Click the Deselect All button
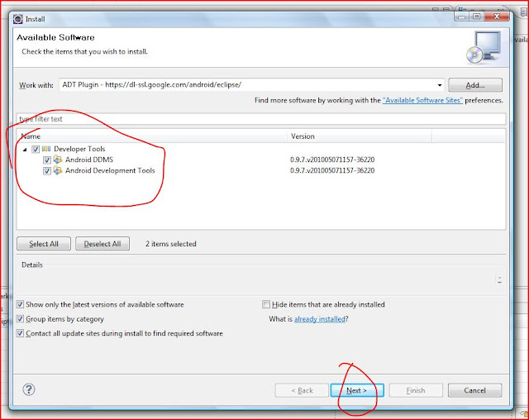 point(102,244)
